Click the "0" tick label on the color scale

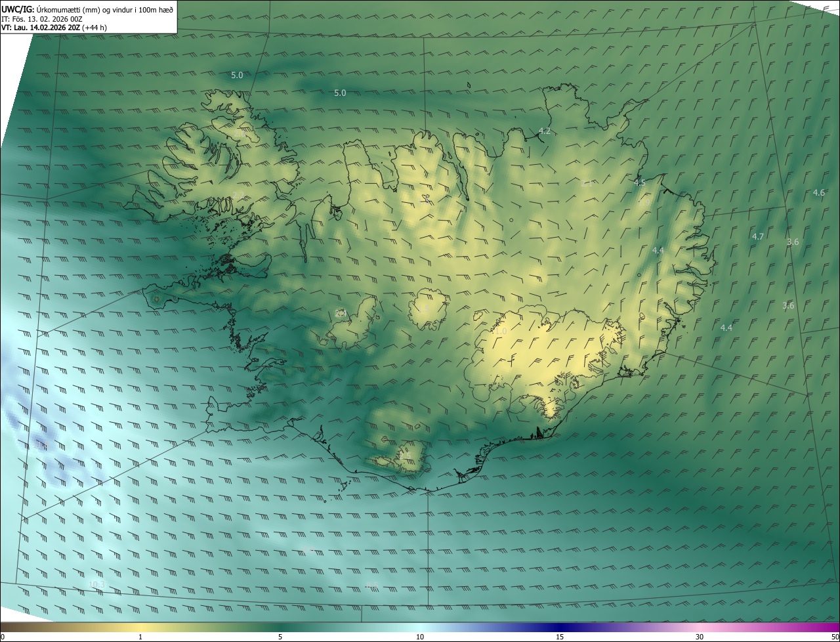coord(3,637)
